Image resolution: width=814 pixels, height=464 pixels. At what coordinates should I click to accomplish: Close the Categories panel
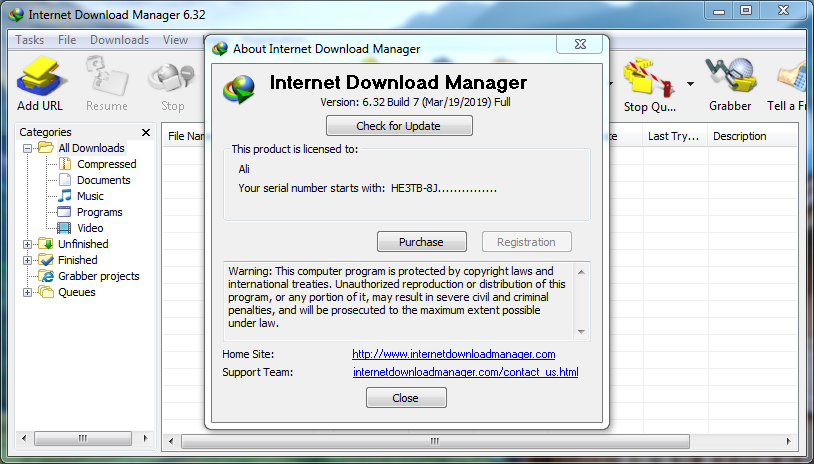tap(146, 132)
